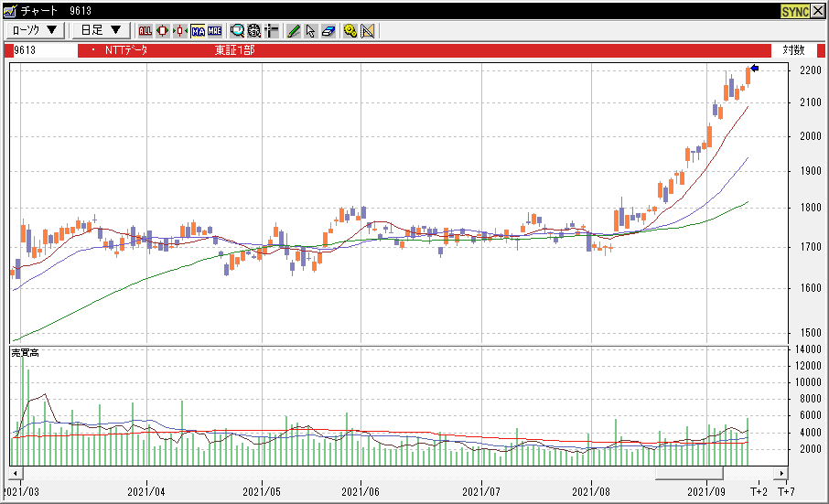Select the eraser tool
The image size is (829, 504).
tap(328, 30)
